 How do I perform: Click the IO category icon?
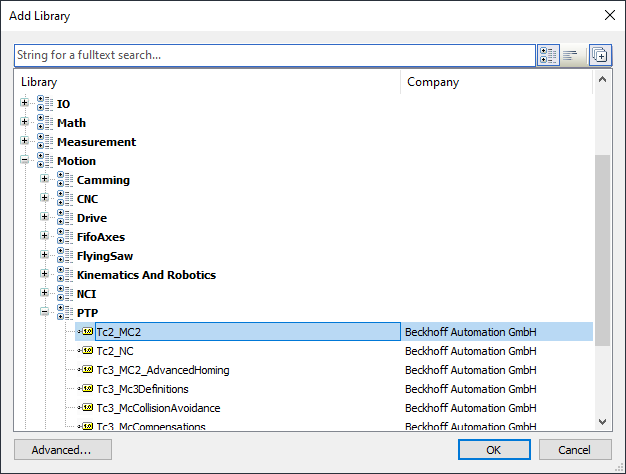click(45, 103)
